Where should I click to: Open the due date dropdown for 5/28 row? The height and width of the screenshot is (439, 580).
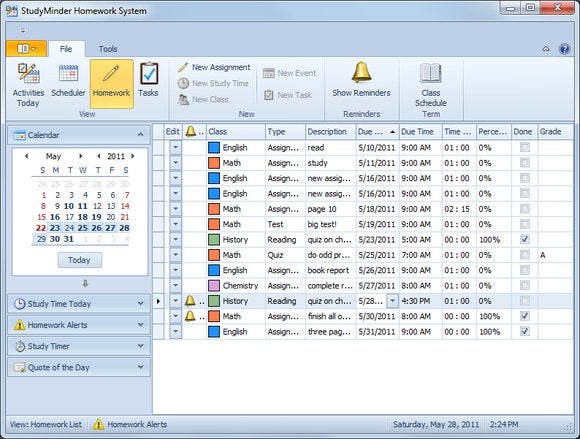[392, 301]
